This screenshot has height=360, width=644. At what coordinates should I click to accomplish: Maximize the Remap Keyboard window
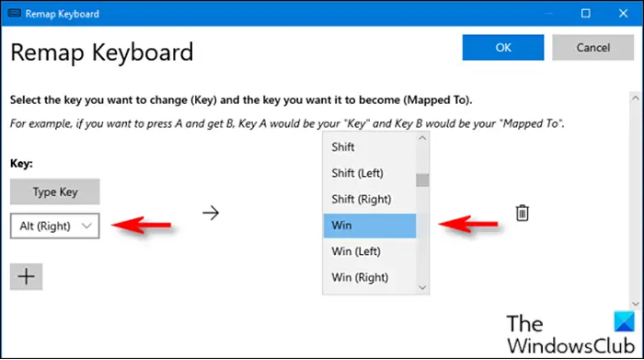586,13
